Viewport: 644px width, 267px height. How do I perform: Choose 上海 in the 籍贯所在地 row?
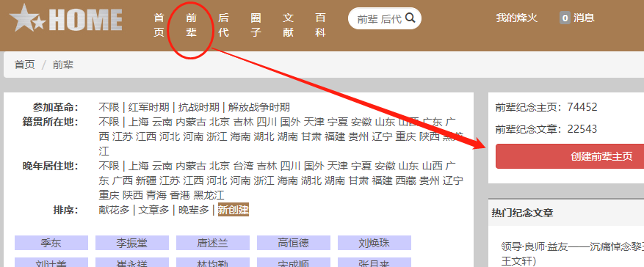[x=138, y=122]
